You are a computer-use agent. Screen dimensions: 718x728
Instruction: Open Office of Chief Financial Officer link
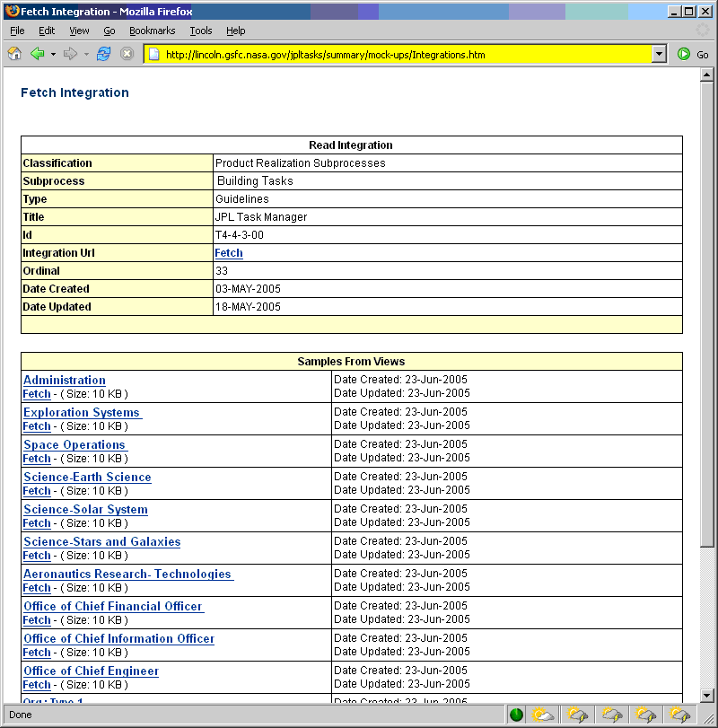click(x=113, y=606)
